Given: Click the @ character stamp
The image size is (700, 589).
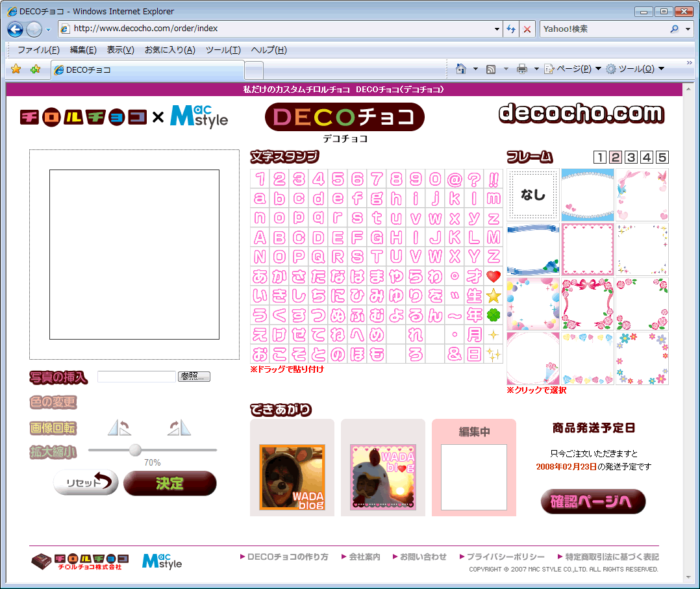Looking at the screenshot, I should point(455,179).
